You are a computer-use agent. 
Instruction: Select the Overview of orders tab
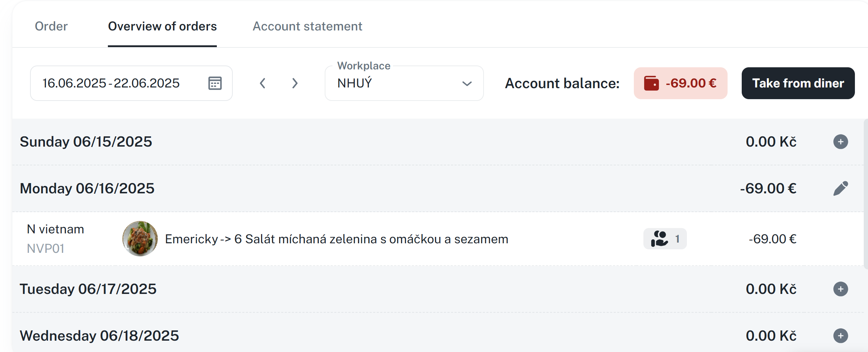[162, 26]
